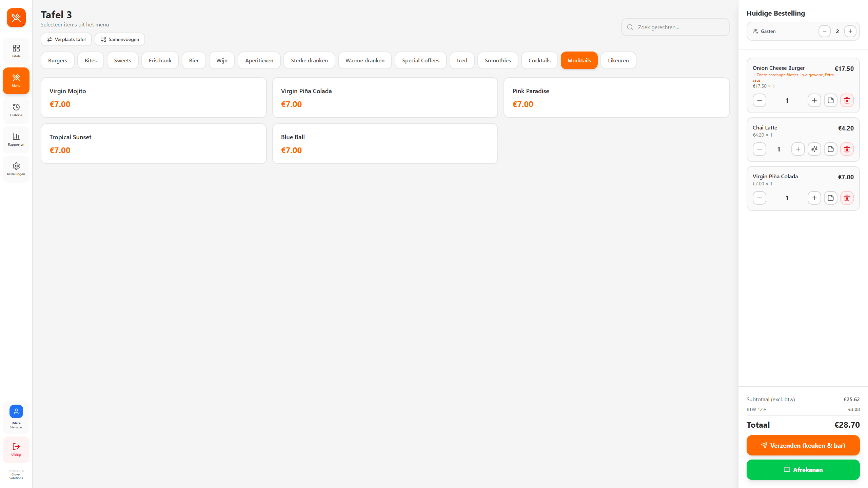The height and width of the screenshot is (488, 868).
Task: Open Instellingen in the sidebar
Action: [x=16, y=169]
